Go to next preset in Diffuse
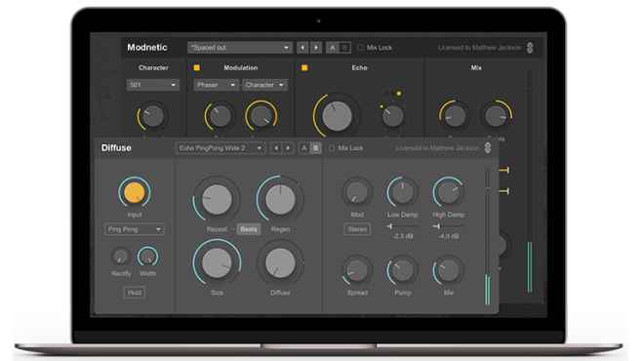 pos(288,148)
